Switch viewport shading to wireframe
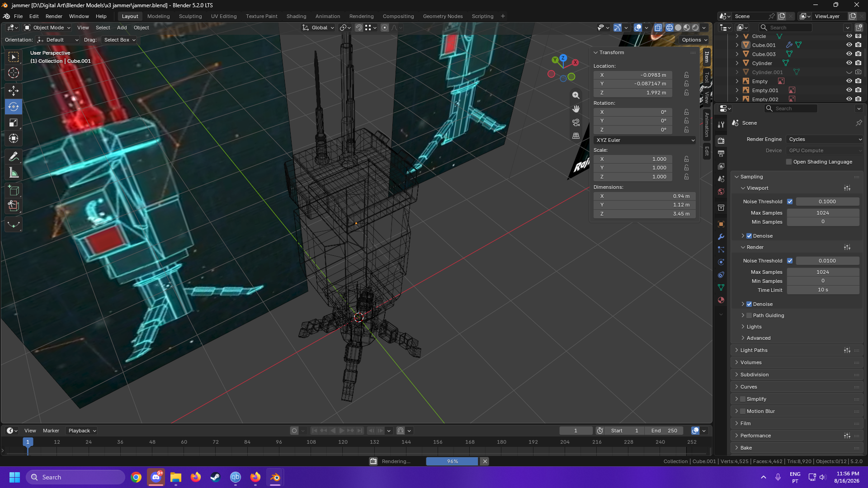Screen dimensions: 868x488 (670, 28)
